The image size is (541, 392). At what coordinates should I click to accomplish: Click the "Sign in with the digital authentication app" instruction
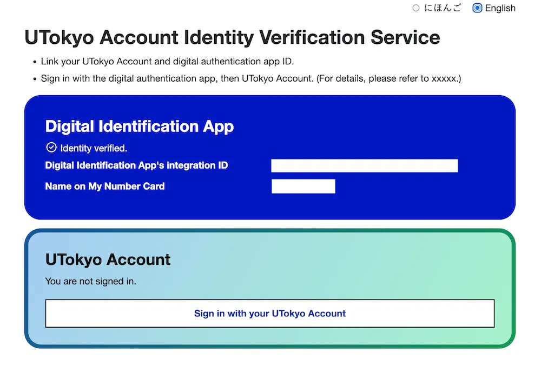tap(176, 78)
